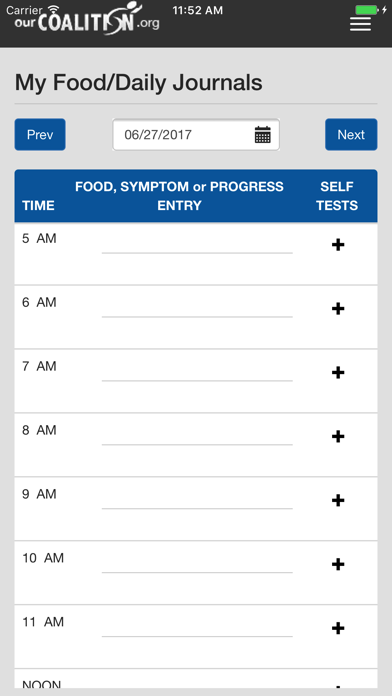392x696 pixels.
Task: Click the ourCoalition.org logo
Action: tap(87, 19)
